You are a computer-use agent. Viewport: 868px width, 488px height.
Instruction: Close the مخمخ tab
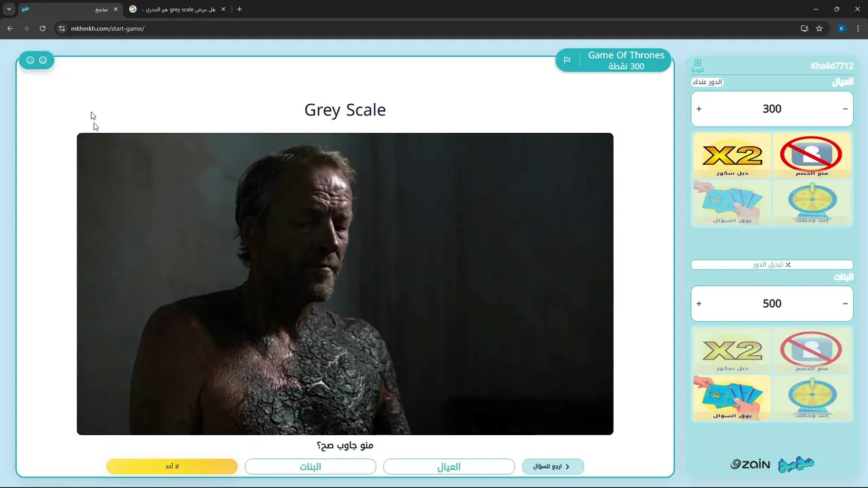[115, 9]
